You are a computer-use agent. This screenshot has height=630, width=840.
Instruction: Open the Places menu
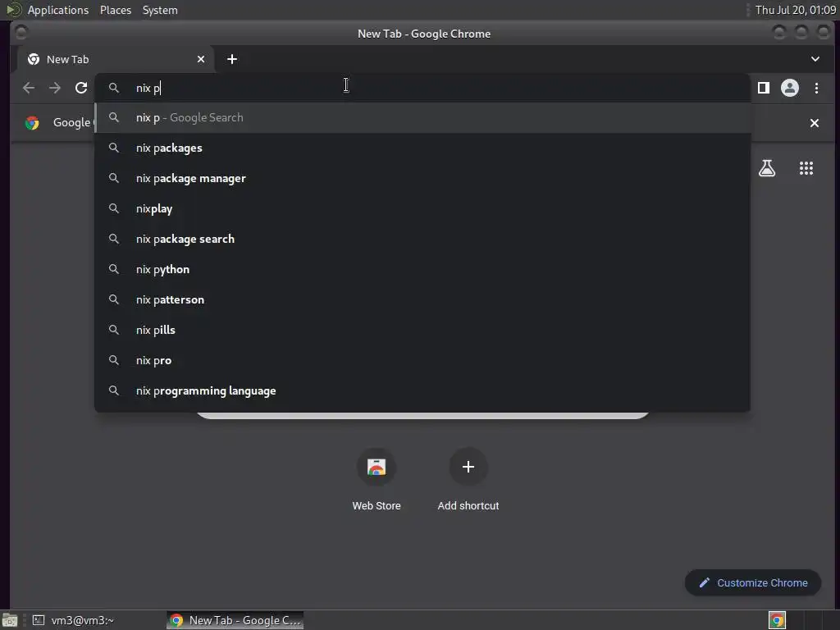pos(116,10)
